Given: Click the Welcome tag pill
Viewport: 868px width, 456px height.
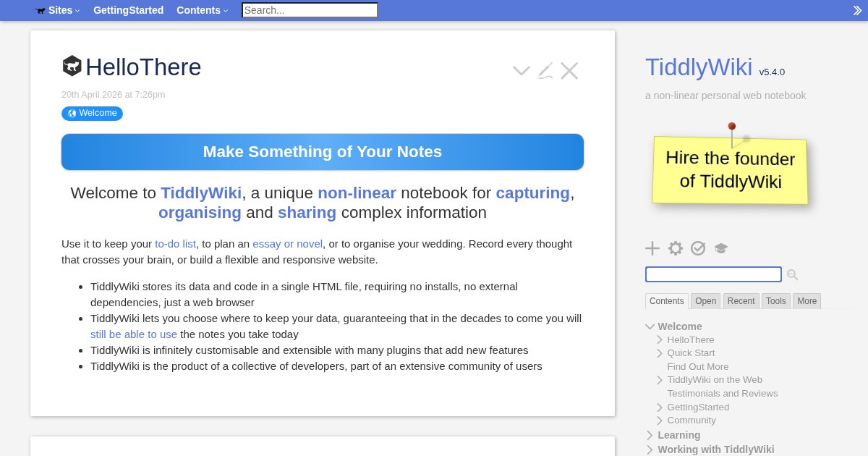Looking at the screenshot, I should point(92,114).
